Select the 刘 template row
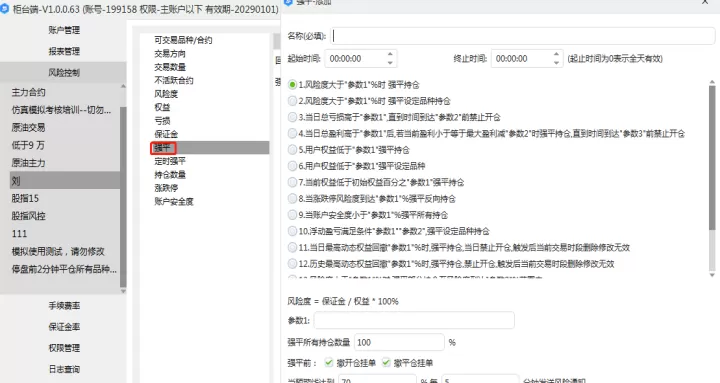 (64, 180)
